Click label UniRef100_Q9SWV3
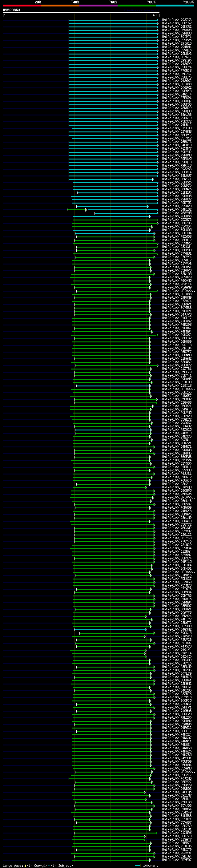Image resolution: width=197 pixels, height=868 pixels. [177, 206]
